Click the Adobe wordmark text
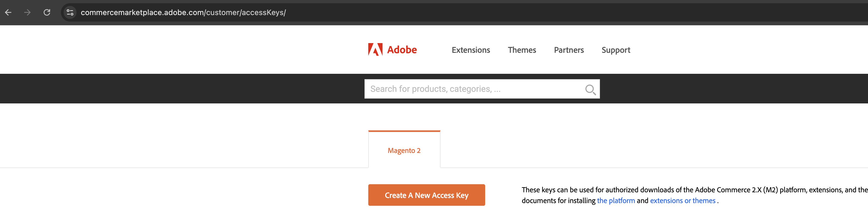 (402, 50)
